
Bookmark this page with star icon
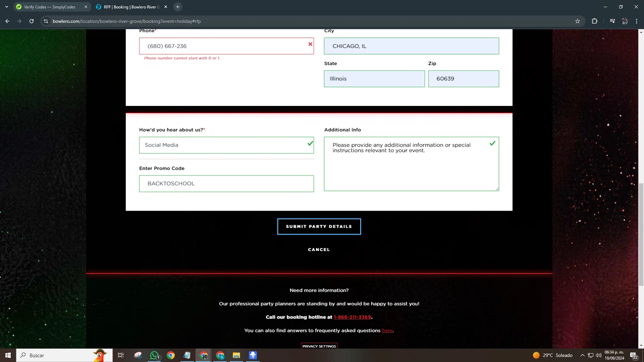(577, 21)
